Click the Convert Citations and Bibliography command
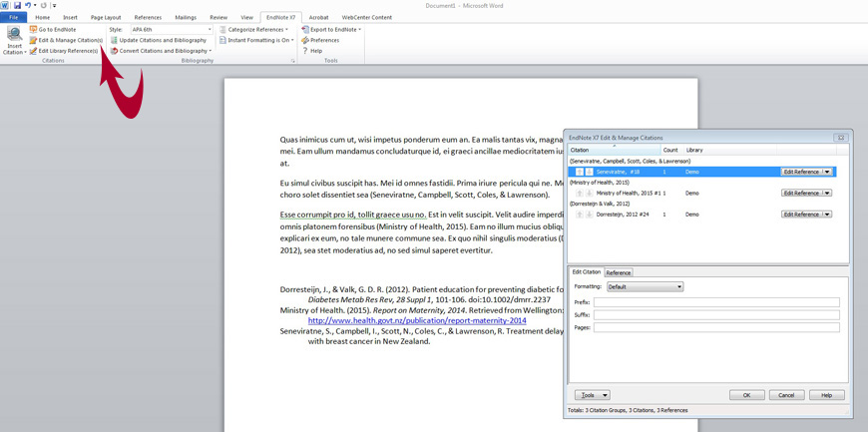This screenshot has height=432, width=868. pos(161,51)
